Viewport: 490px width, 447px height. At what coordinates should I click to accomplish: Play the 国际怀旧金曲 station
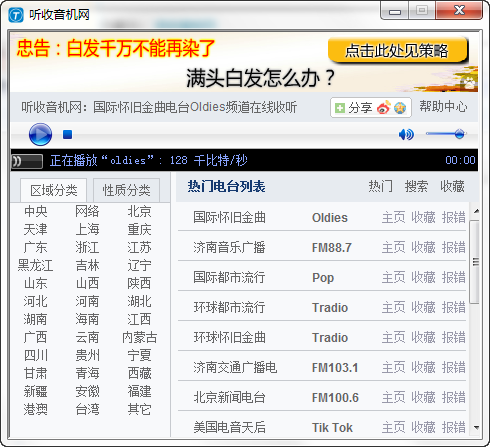(229, 217)
